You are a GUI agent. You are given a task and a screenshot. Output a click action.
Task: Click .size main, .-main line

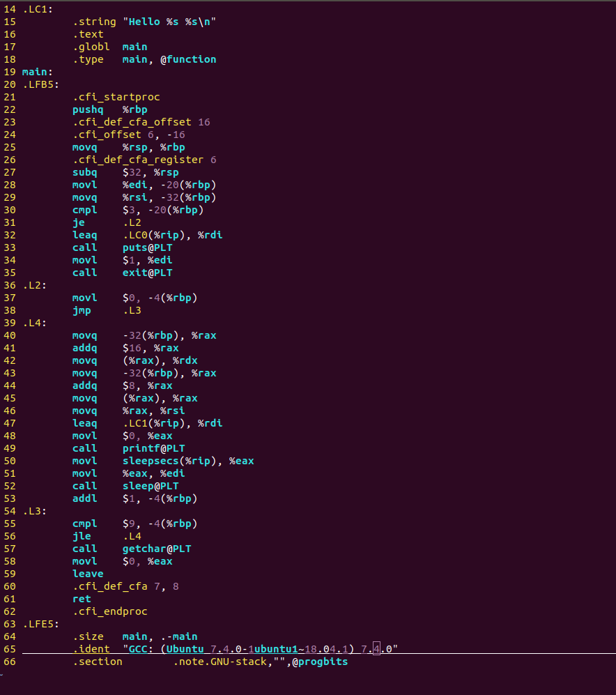[x=135, y=637]
